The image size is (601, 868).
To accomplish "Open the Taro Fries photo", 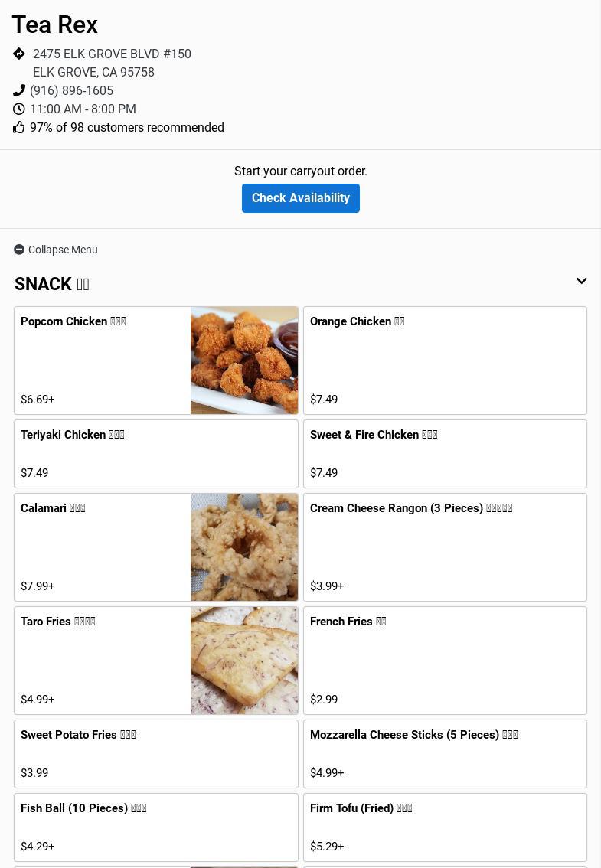I will point(244,661).
